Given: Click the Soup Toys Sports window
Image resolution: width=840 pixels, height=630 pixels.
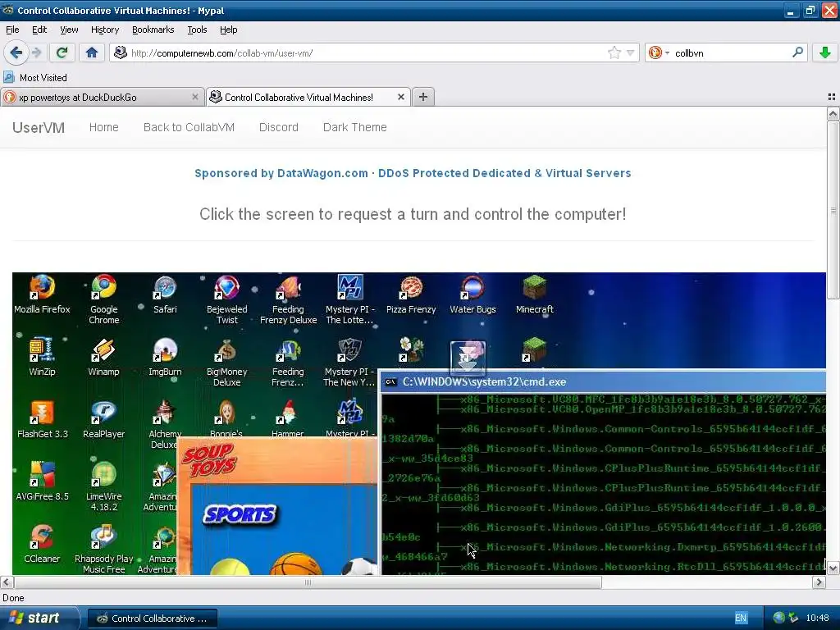Looking at the screenshot, I should coord(277,506).
